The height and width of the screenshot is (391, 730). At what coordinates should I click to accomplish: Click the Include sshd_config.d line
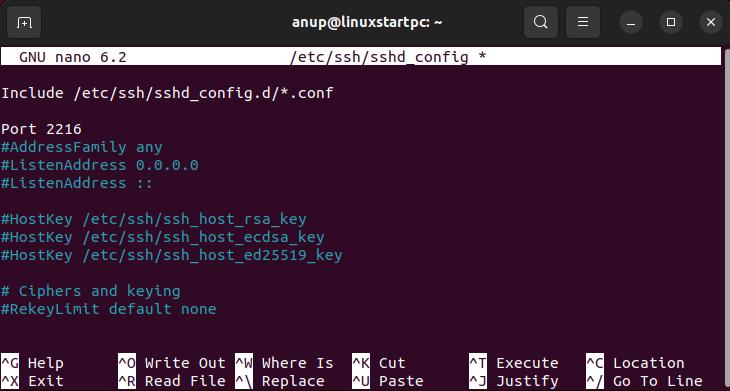click(x=167, y=93)
